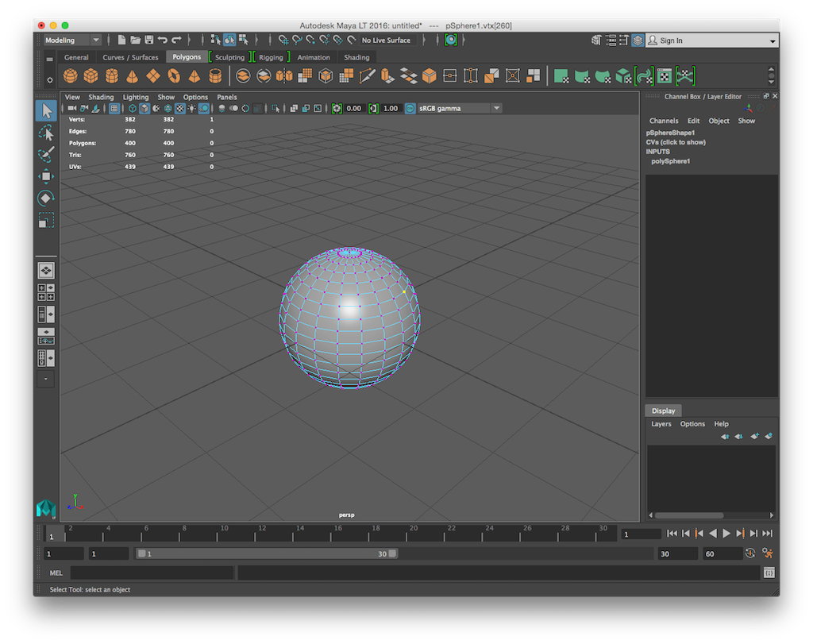
Task: Choose the Scale tool in toolbox
Action: [x=46, y=221]
